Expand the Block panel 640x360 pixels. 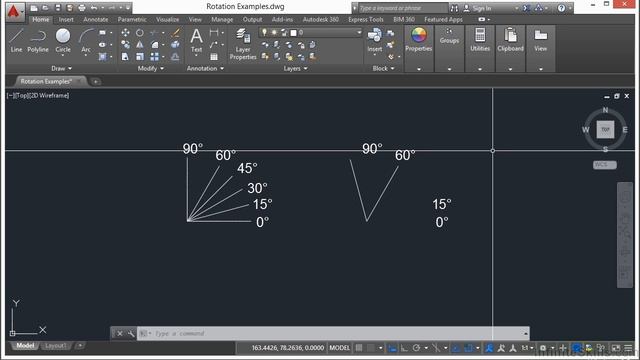click(x=383, y=68)
